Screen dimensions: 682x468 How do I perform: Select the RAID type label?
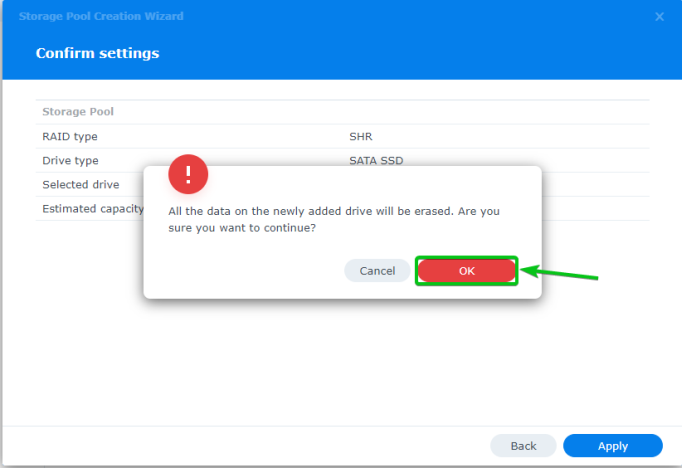tap(70, 137)
